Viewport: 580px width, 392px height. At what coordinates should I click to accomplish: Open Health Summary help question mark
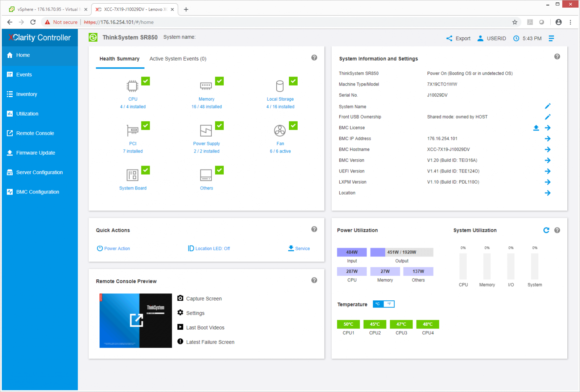[314, 58]
